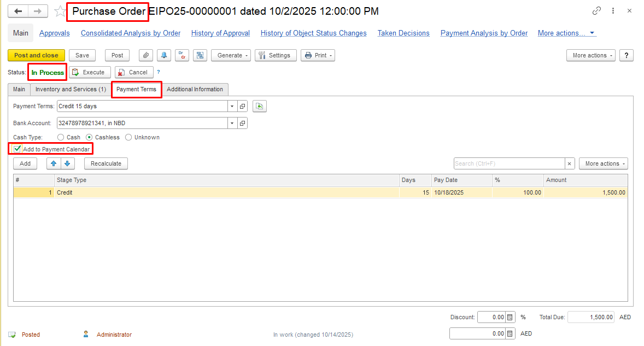The width and height of the screenshot is (644, 346).
Task: Uncheck Add to Payment Calendar
Action: tap(17, 149)
